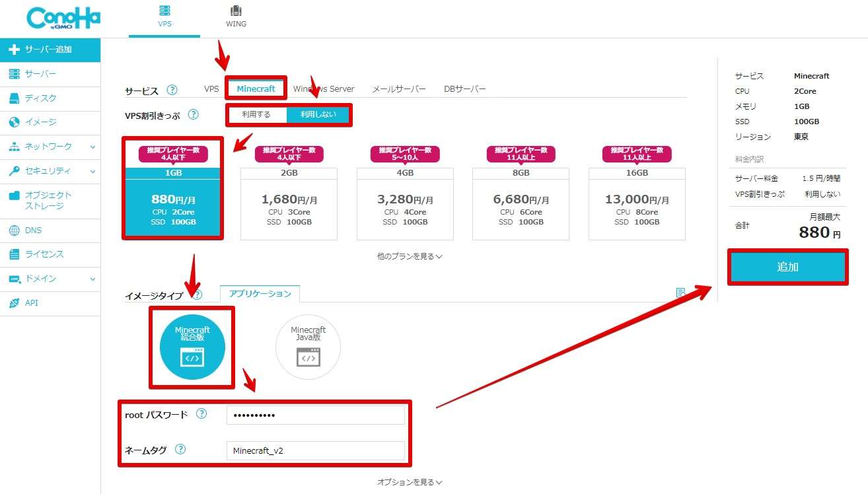Set VPS割引きっぷ to 利用する

point(256,115)
